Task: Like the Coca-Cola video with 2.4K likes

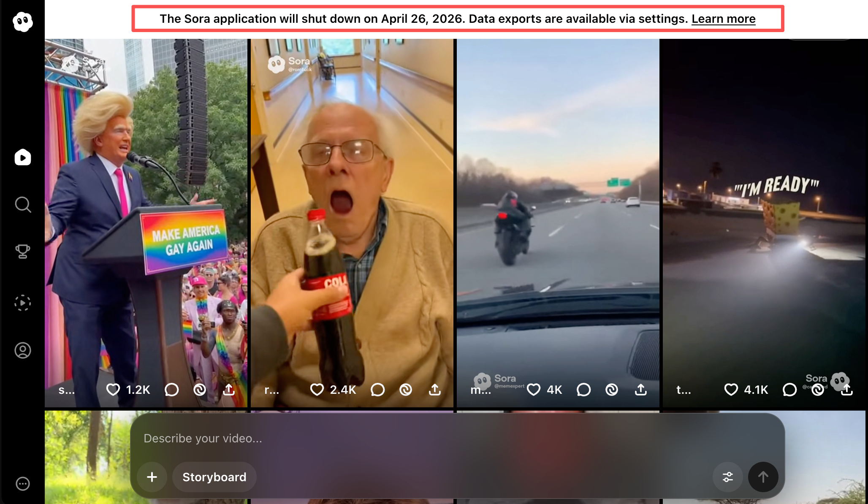Action: [317, 389]
